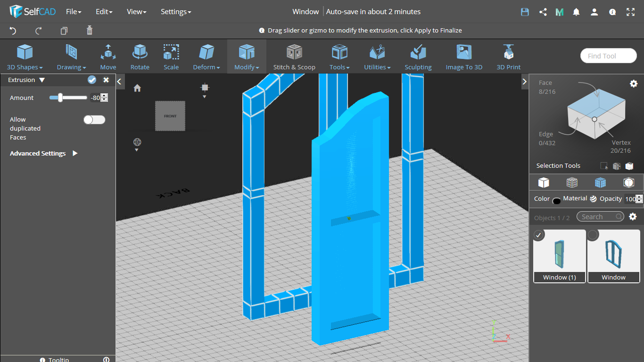The width and height of the screenshot is (644, 362).
Task: Click the Amount value field
Action: (96, 98)
